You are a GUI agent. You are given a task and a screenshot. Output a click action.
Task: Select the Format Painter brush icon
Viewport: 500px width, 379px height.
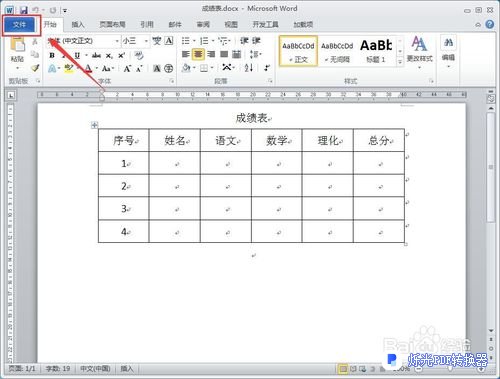coord(35,68)
